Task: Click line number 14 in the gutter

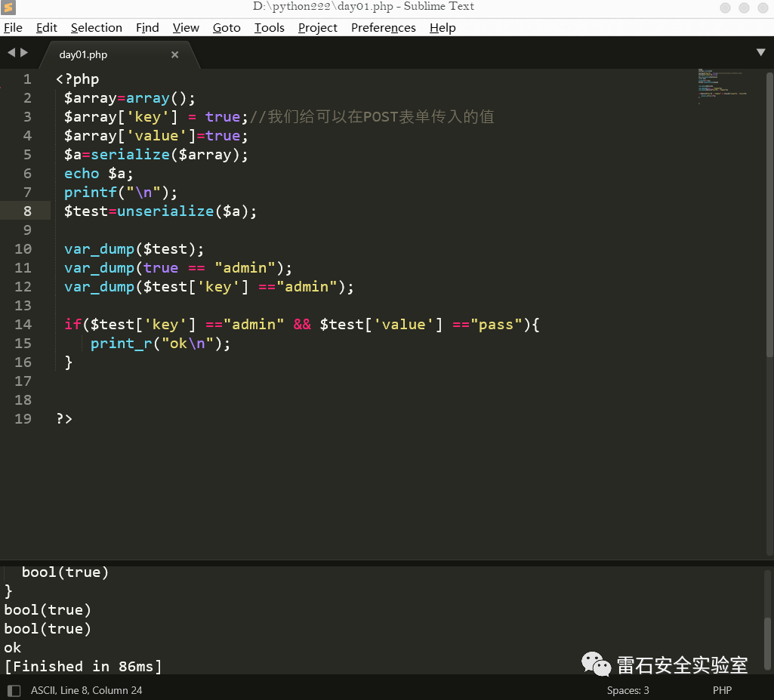Action: pyautogui.click(x=23, y=325)
